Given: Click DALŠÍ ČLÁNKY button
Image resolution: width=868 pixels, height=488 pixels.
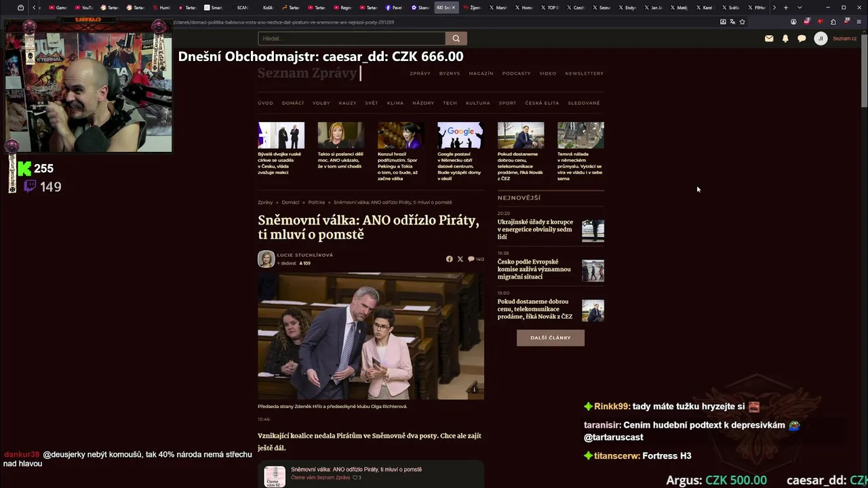Looking at the screenshot, I should [551, 338].
